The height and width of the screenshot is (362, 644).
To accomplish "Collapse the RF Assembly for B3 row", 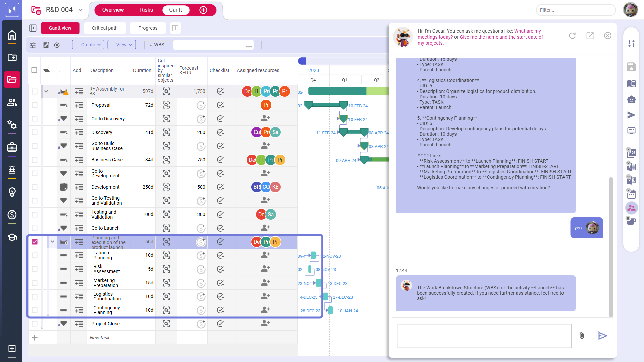I will pyautogui.click(x=46, y=91).
